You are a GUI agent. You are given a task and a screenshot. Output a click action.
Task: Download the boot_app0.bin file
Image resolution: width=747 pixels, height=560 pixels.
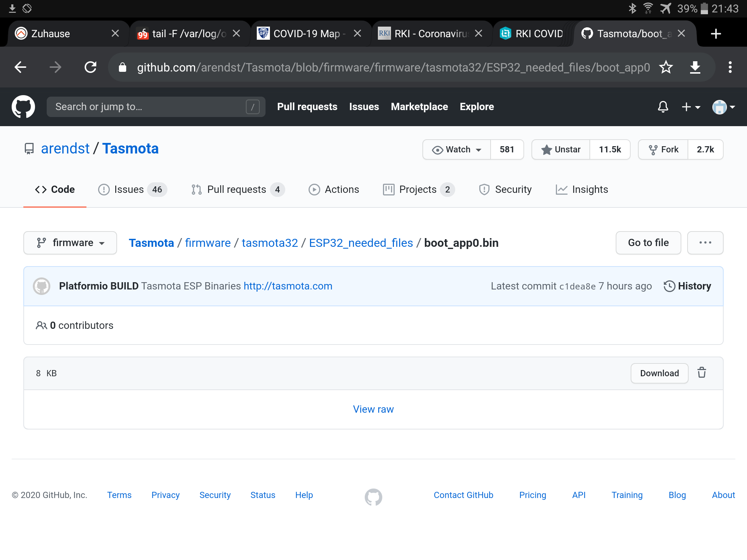[659, 373]
